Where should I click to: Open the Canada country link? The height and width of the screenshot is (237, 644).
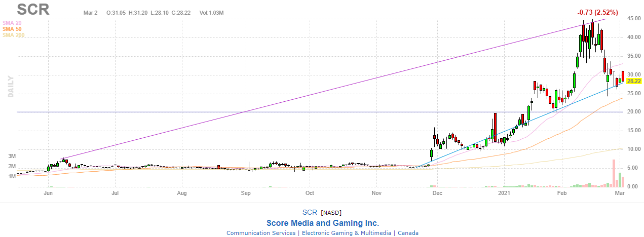pos(408,233)
